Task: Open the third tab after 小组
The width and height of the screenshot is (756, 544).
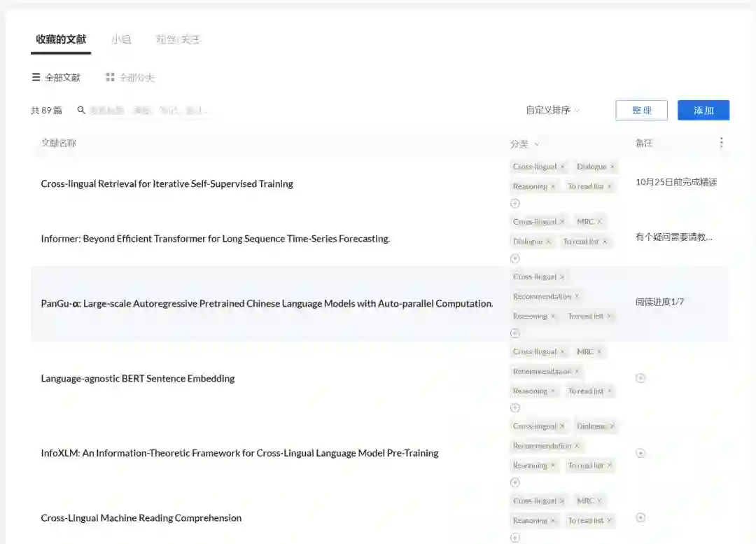Action: pyautogui.click(x=177, y=39)
